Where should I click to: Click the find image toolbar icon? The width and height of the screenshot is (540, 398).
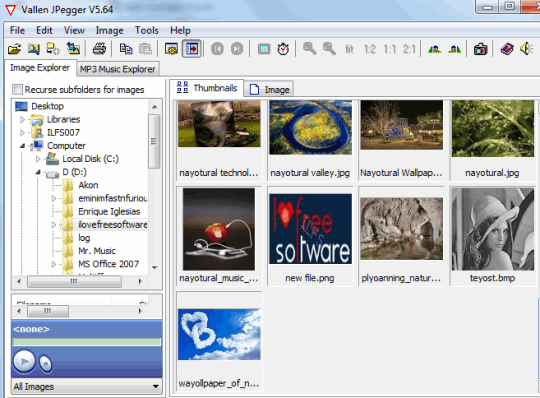pos(33,49)
